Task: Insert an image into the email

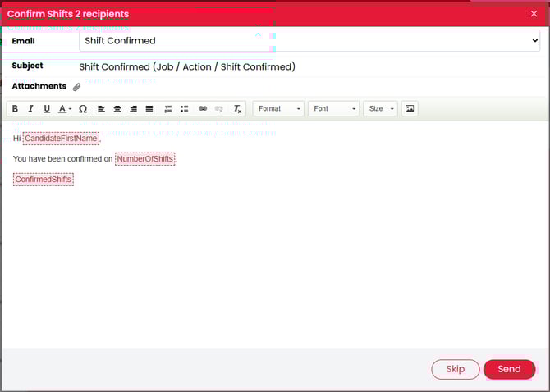Action: click(410, 109)
